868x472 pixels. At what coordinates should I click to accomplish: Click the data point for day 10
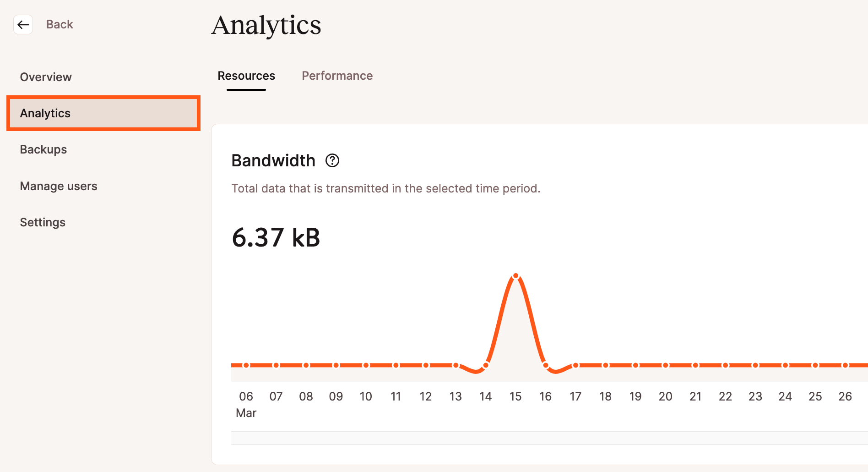(x=366, y=365)
